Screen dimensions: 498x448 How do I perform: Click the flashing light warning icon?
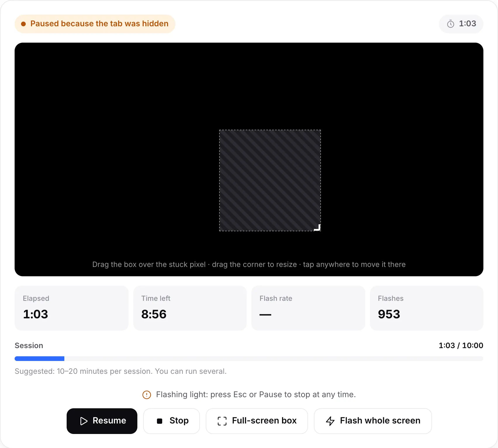147,395
